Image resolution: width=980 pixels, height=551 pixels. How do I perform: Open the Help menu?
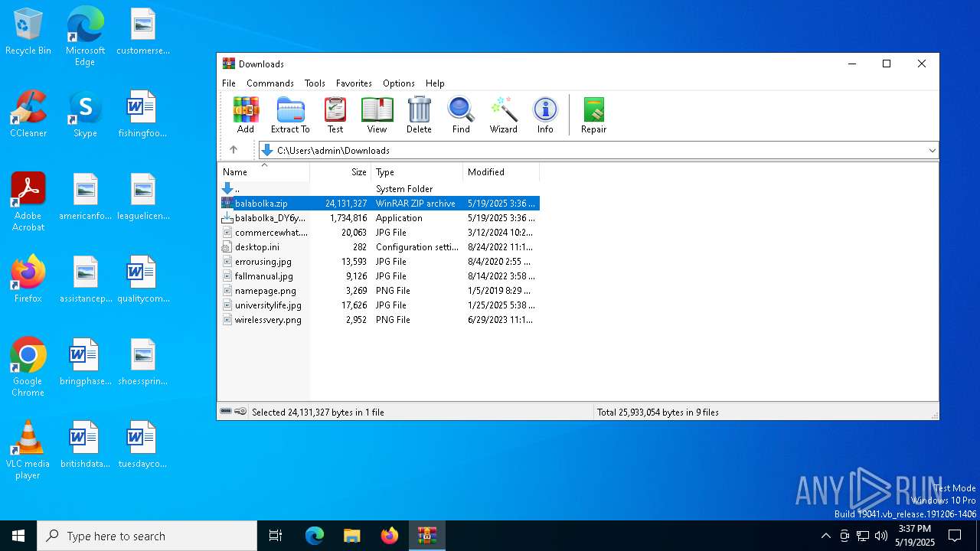coord(435,83)
